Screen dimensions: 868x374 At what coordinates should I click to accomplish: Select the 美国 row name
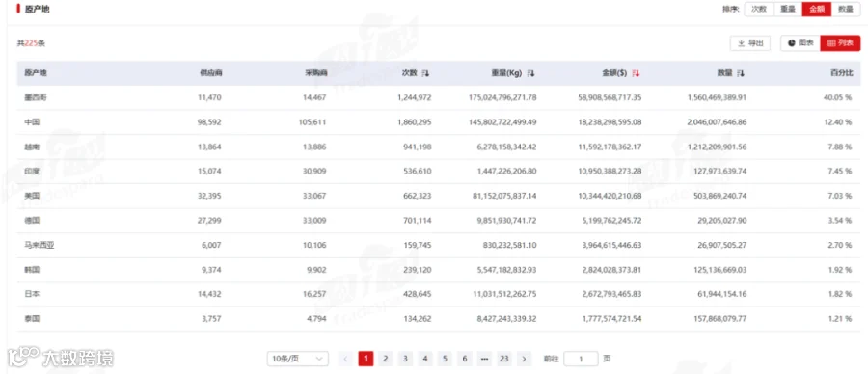coord(32,196)
